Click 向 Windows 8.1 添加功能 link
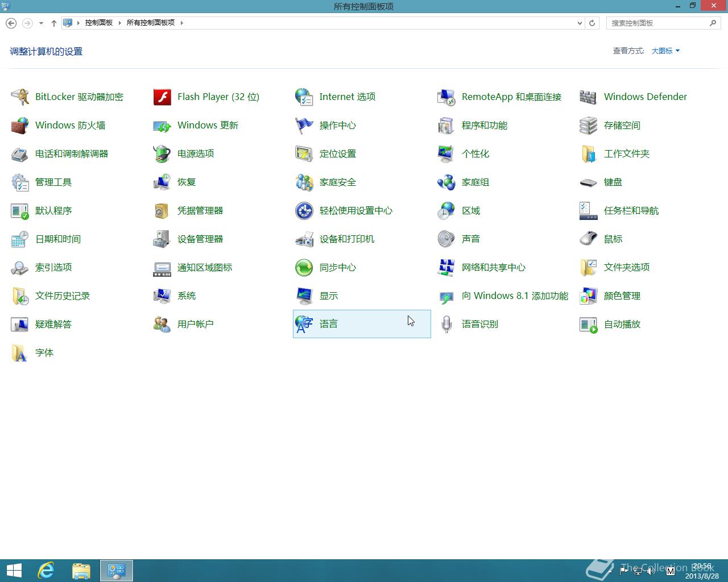Image resolution: width=728 pixels, height=582 pixels. point(515,296)
